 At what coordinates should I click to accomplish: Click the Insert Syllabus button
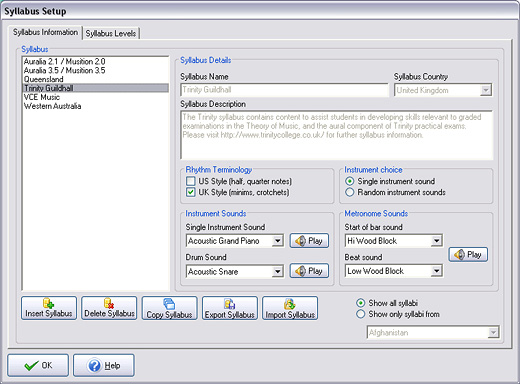[x=49, y=308]
